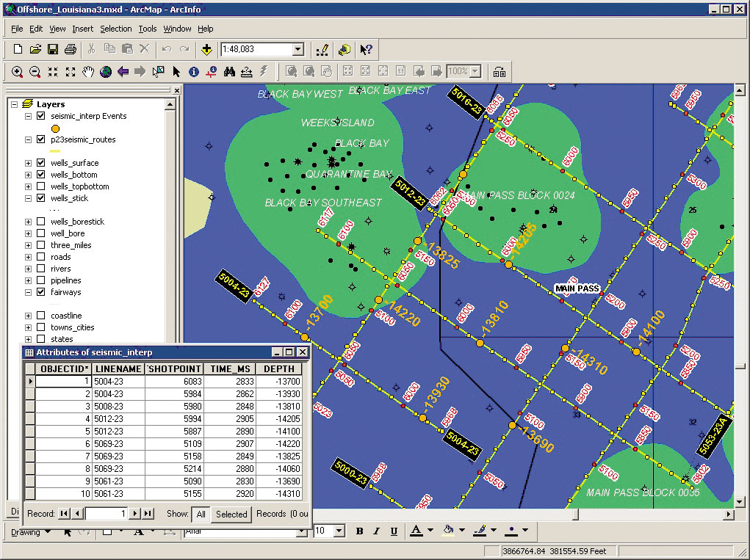The width and height of the screenshot is (750, 560).
Task: Click the fill color paint bucket
Action: [x=447, y=531]
